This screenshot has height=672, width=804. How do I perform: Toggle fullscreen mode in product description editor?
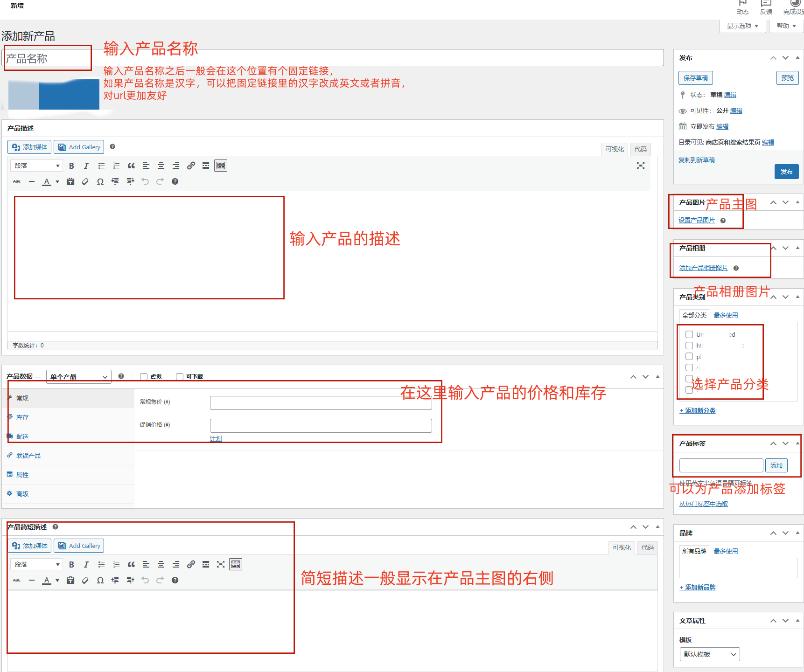coord(641,166)
